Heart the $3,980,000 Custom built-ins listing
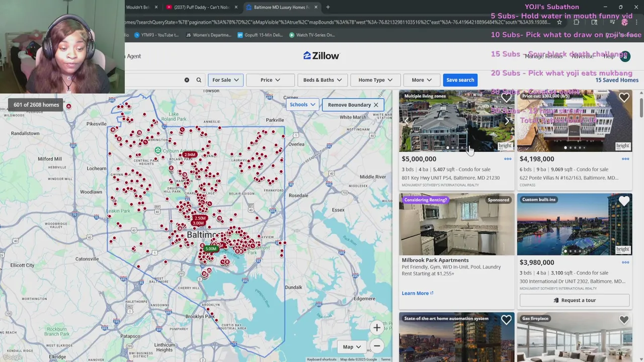The height and width of the screenshot is (362, 644). 624,201
